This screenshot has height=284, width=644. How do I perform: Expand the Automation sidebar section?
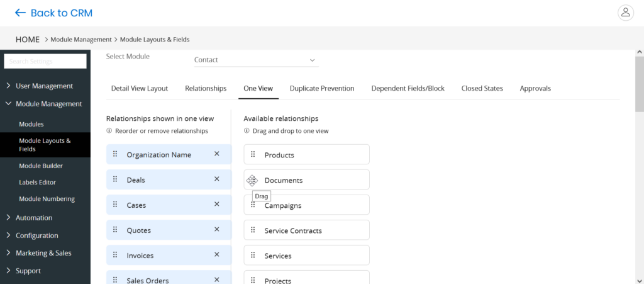click(34, 218)
